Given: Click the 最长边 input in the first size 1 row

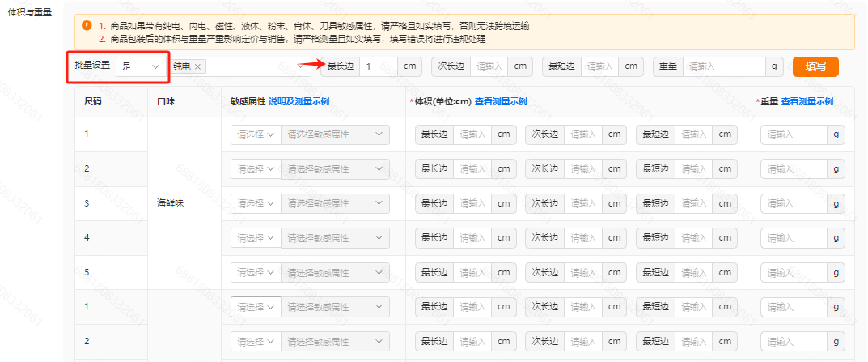Looking at the screenshot, I should (x=473, y=135).
